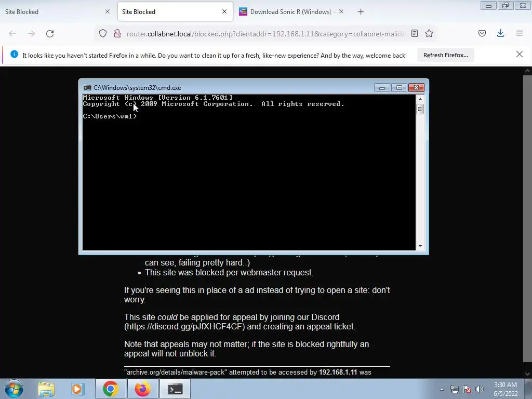Image resolution: width=532 pixels, height=399 pixels.
Task: Open the Firefox downloads arrow icon
Action: click(500, 33)
